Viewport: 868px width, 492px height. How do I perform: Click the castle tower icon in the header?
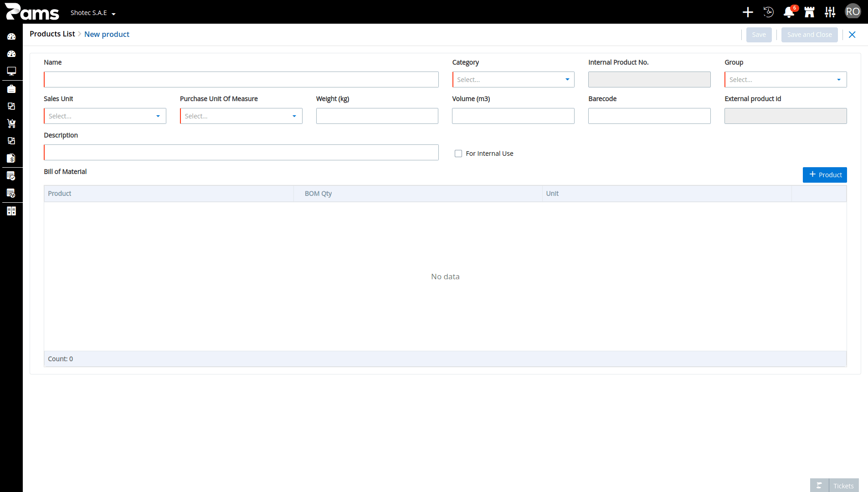point(809,12)
